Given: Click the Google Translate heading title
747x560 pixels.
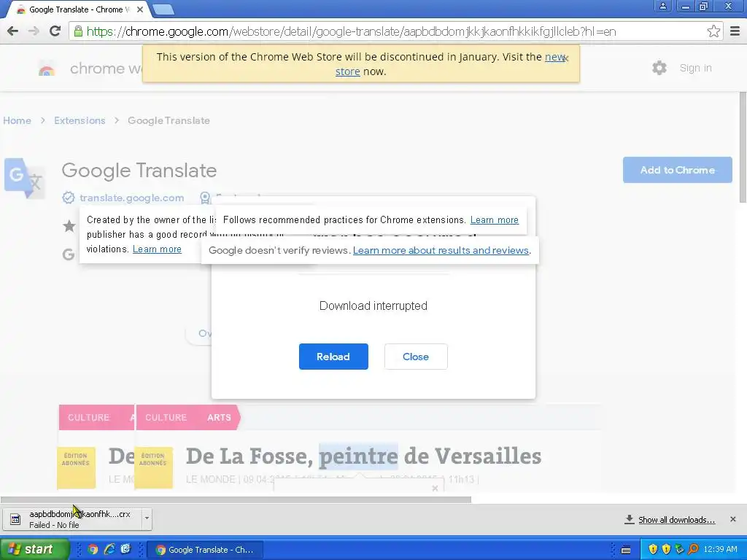Looking at the screenshot, I should pos(139,171).
